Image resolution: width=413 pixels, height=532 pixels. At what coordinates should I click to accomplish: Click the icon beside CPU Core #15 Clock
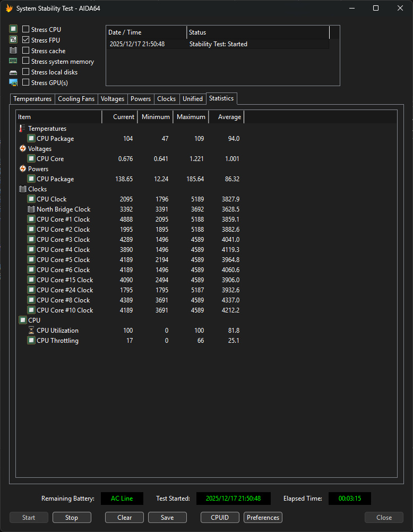point(31,280)
